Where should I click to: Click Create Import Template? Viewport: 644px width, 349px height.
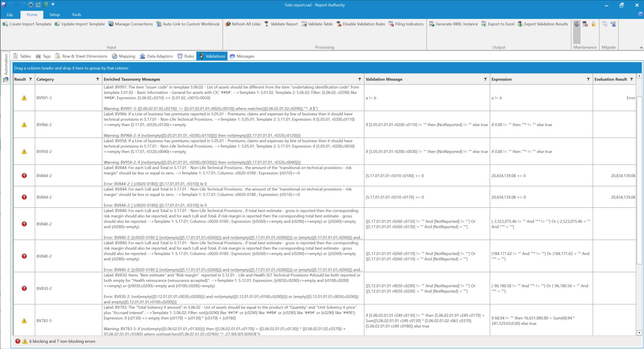point(27,24)
